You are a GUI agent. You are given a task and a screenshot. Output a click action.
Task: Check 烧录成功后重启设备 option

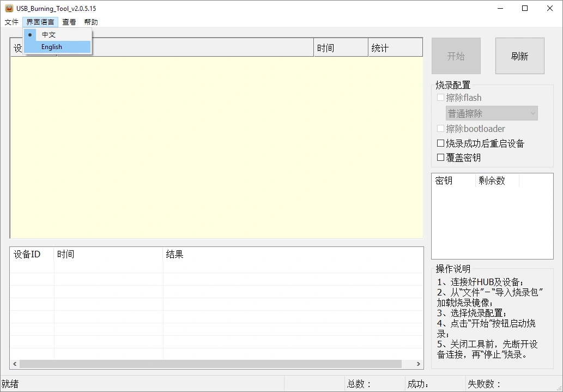(440, 143)
